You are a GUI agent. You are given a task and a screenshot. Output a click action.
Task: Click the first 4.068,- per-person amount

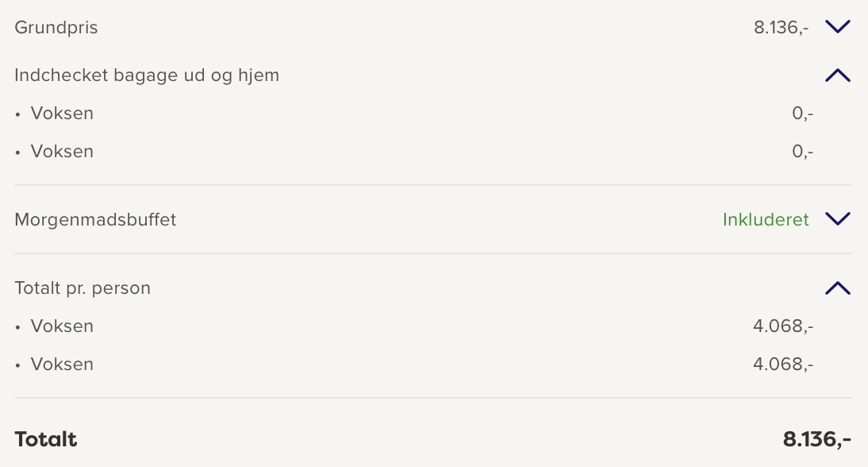tap(782, 326)
